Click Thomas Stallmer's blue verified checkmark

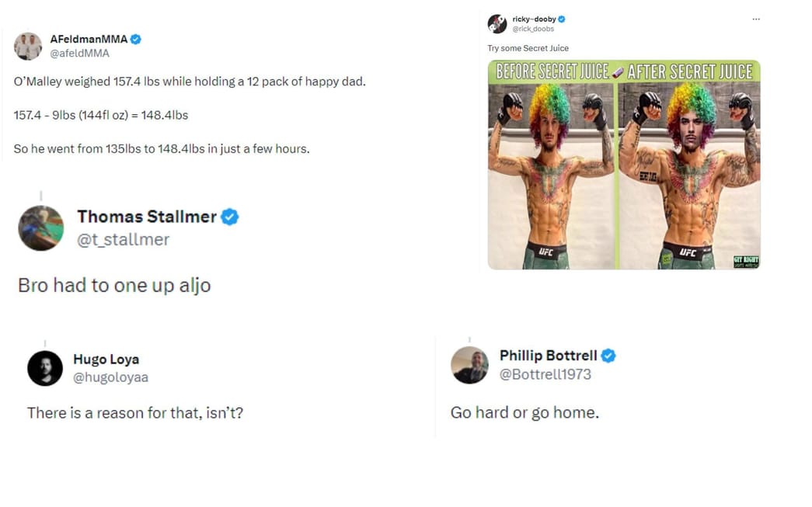pyautogui.click(x=229, y=217)
